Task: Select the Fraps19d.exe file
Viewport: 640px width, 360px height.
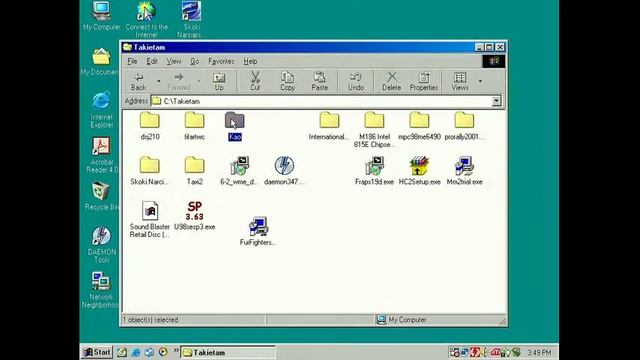Action: tap(374, 171)
